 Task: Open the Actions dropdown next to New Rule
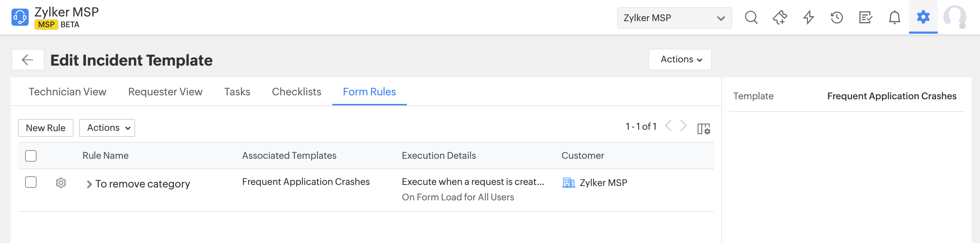pos(107,128)
